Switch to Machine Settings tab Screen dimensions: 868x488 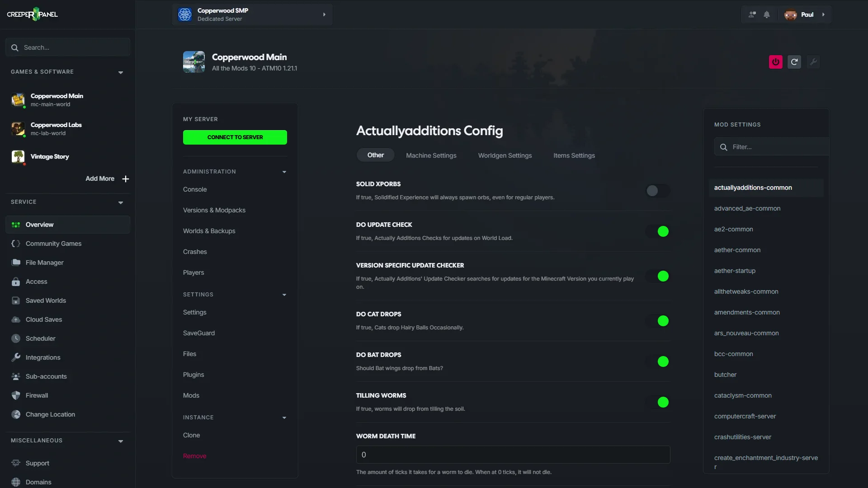[431, 155]
